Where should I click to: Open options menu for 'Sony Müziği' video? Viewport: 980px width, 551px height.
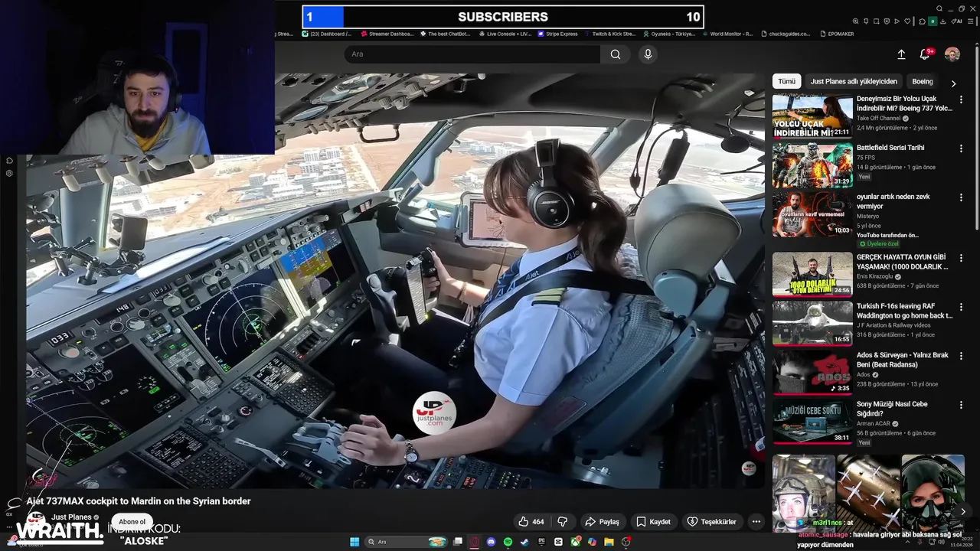(961, 405)
